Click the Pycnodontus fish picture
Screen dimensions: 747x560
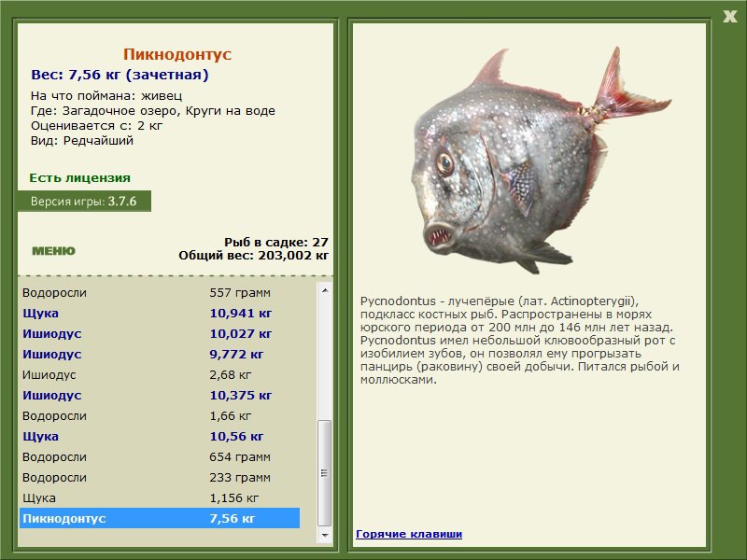pyautogui.click(x=541, y=160)
